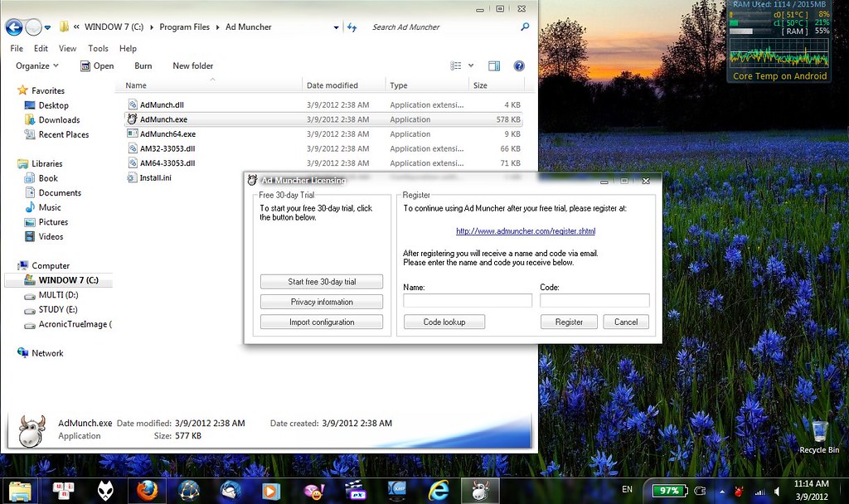Image resolution: width=849 pixels, height=504 pixels.
Task: Sort files by the Name column
Action: point(136,85)
